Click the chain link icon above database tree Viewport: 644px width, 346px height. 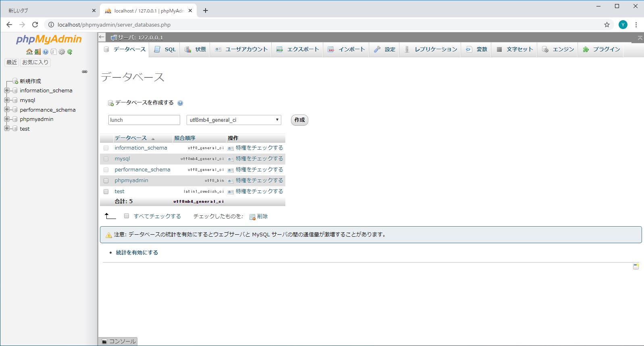85,72
